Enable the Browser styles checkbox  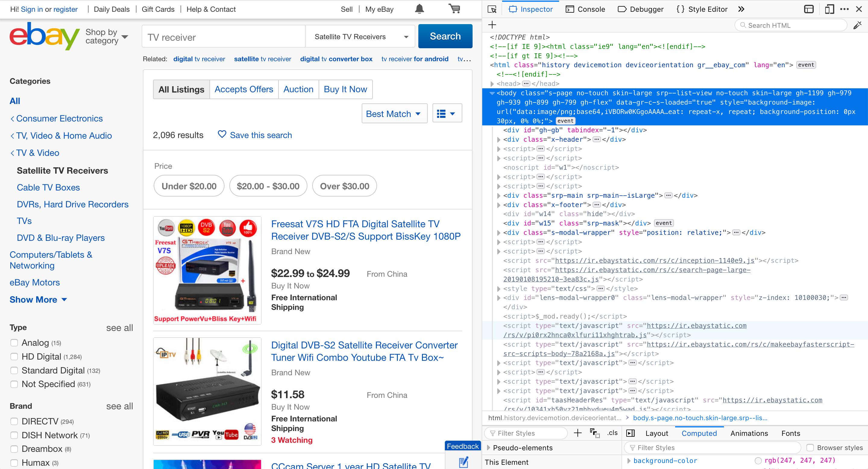coord(810,447)
